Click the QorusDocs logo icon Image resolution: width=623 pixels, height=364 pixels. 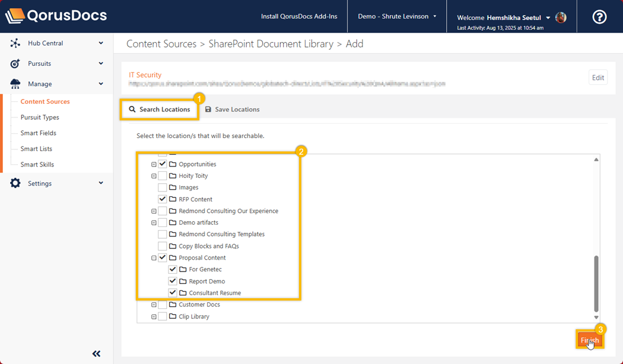tap(15, 16)
